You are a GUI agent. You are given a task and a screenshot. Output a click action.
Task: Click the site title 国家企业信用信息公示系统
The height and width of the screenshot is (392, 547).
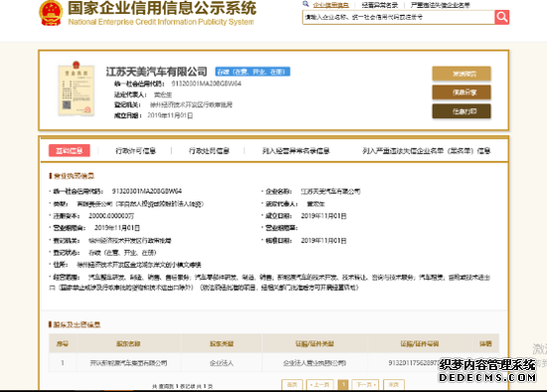pyautogui.click(x=162, y=8)
